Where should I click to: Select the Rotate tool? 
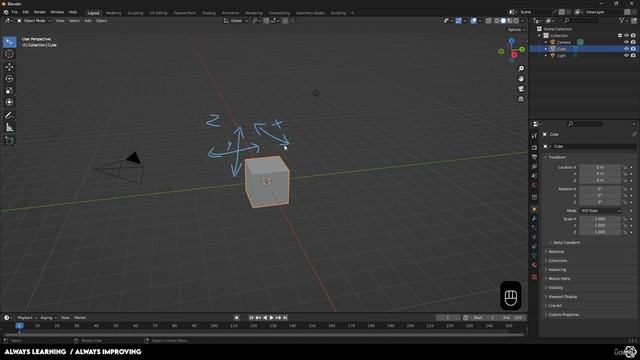pyautogui.click(x=9, y=78)
